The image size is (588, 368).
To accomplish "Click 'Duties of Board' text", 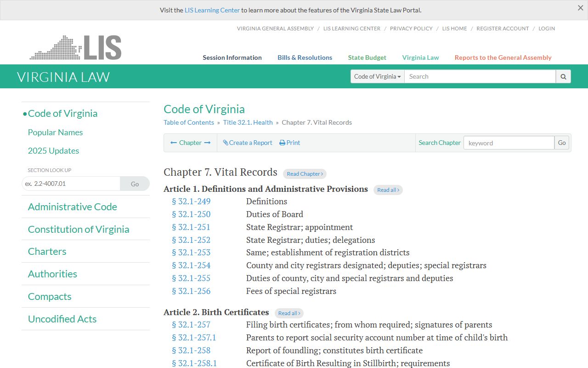I will [275, 214].
